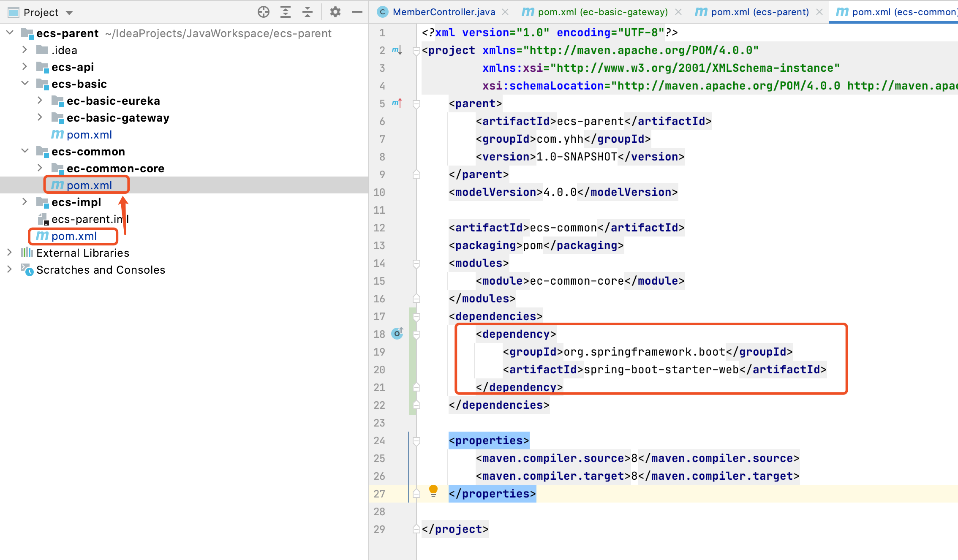Switch to pom.xml (ecs-parent) tab
Screen dimensions: 958x560
click(x=759, y=12)
